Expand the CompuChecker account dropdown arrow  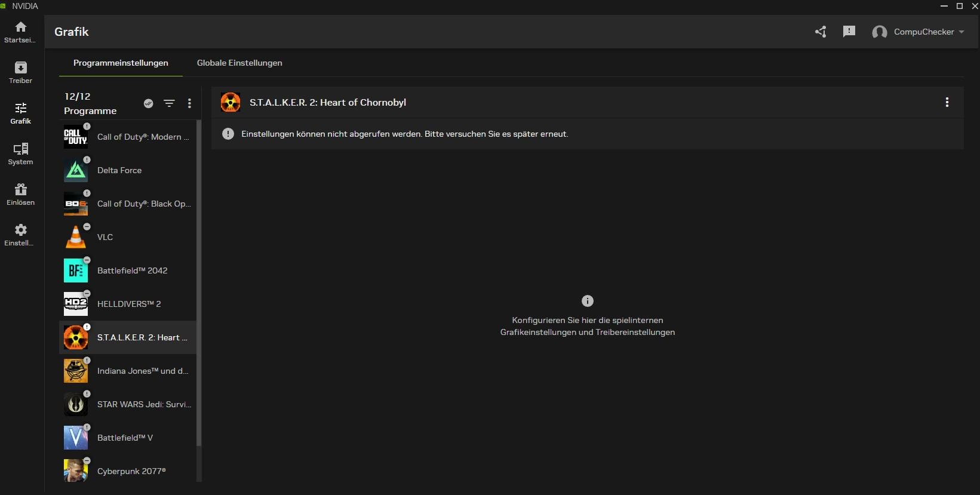point(961,32)
